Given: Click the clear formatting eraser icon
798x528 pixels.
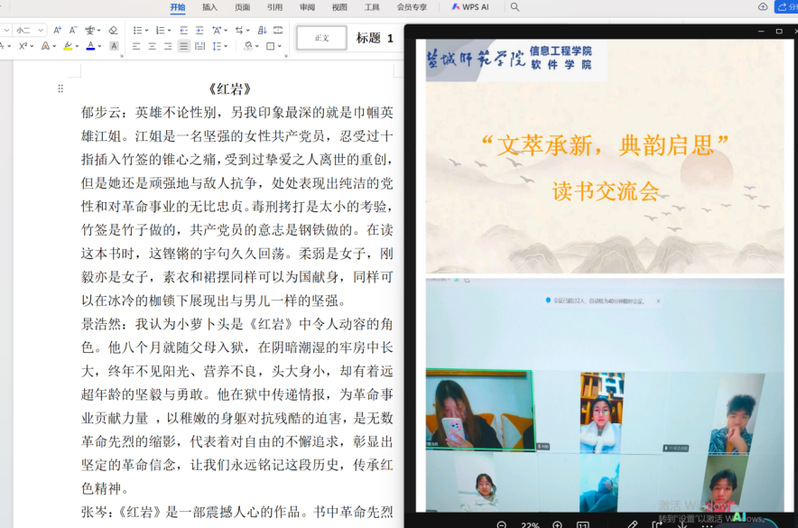Looking at the screenshot, I should tap(112, 30).
